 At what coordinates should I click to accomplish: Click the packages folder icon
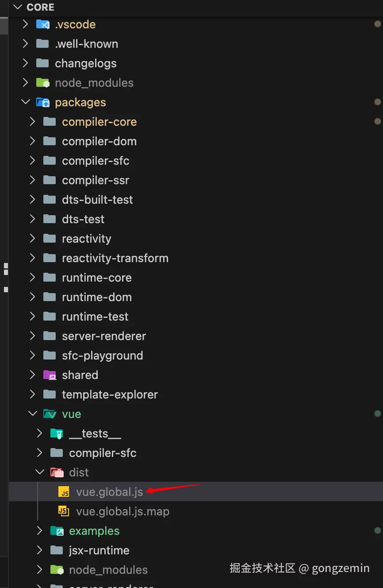point(42,102)
